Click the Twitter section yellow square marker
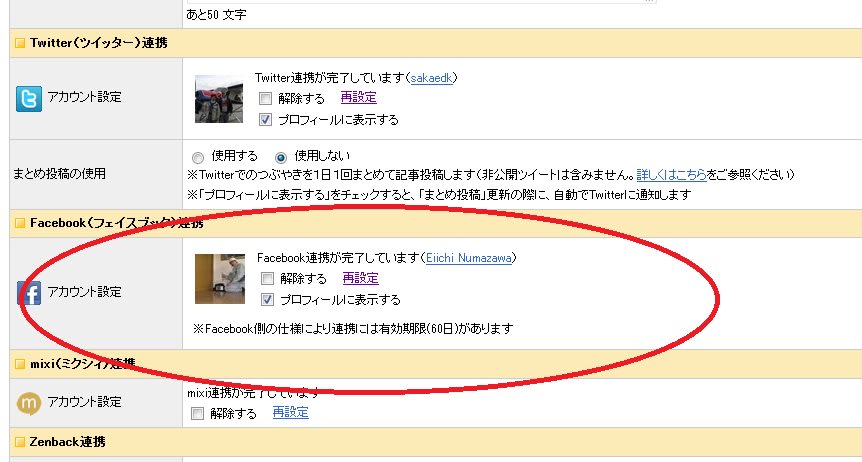The width and height of the screenshot is (862, 462). pos(20,43)
